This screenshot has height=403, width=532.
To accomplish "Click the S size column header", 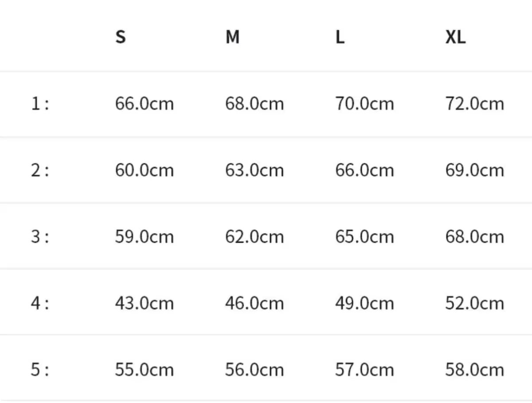I will [x=120, y=37].
